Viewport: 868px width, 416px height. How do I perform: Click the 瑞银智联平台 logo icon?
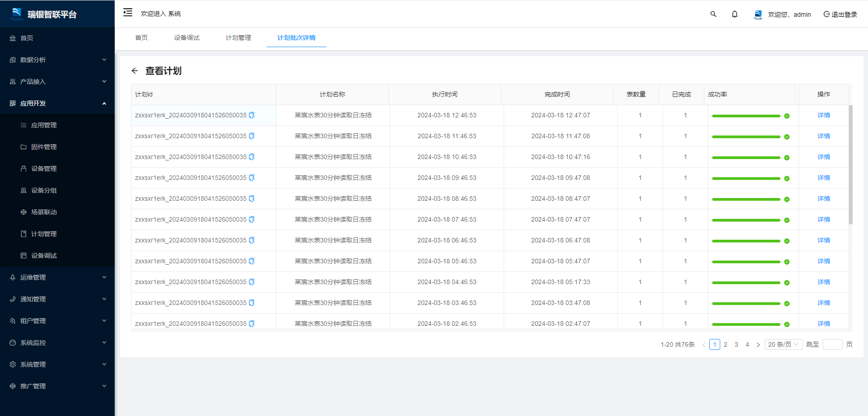coord(17,14)
